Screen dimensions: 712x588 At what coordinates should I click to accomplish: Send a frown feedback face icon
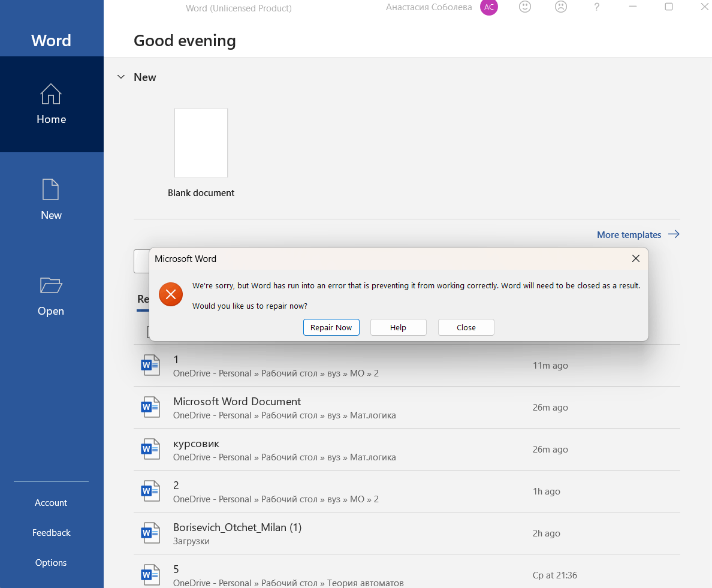(561, 7)
